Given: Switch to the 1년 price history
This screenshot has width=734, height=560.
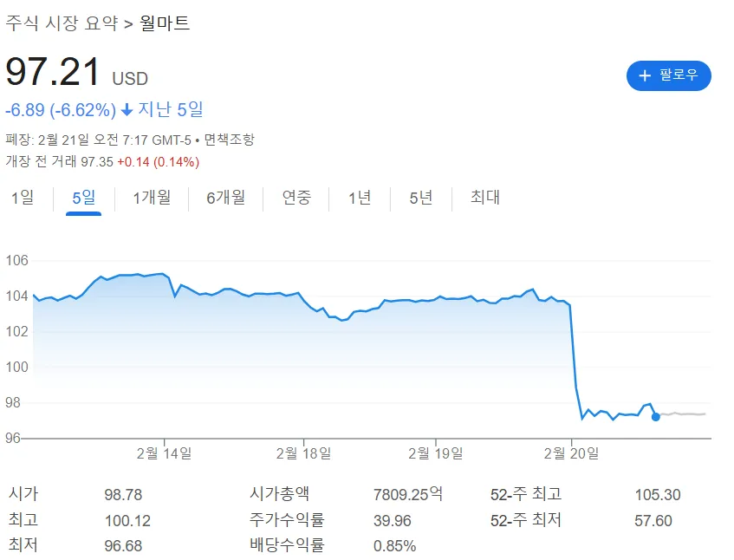Looking at the screenshot, I should [360, 198].
